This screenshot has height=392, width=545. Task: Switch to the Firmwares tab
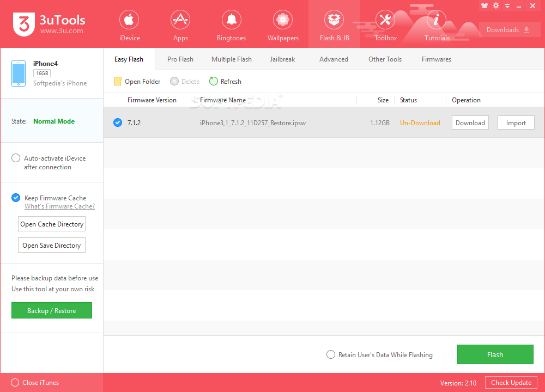pyautogui.click(x=436, y=59)
